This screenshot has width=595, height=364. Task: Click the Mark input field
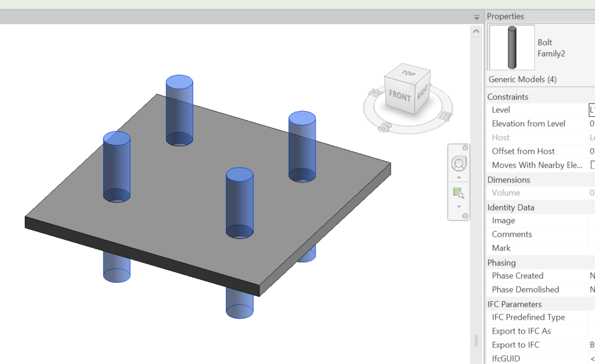coord(591,247)
